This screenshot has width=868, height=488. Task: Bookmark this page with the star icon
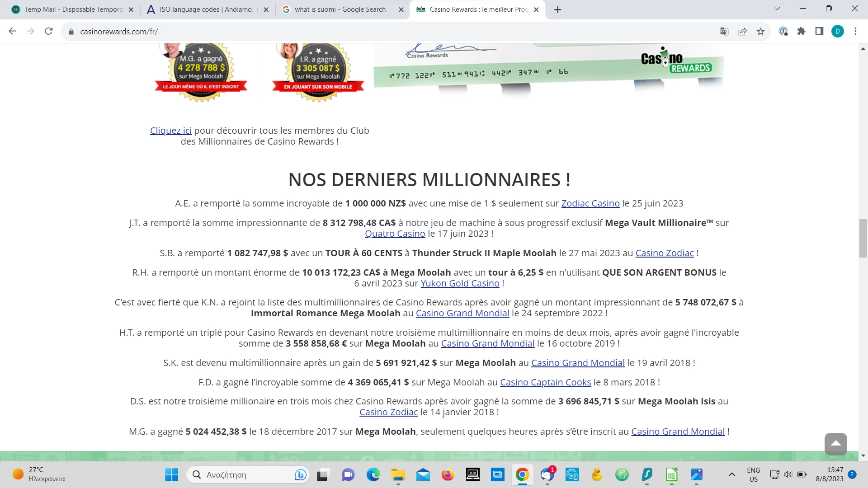(x=760, y=31)
